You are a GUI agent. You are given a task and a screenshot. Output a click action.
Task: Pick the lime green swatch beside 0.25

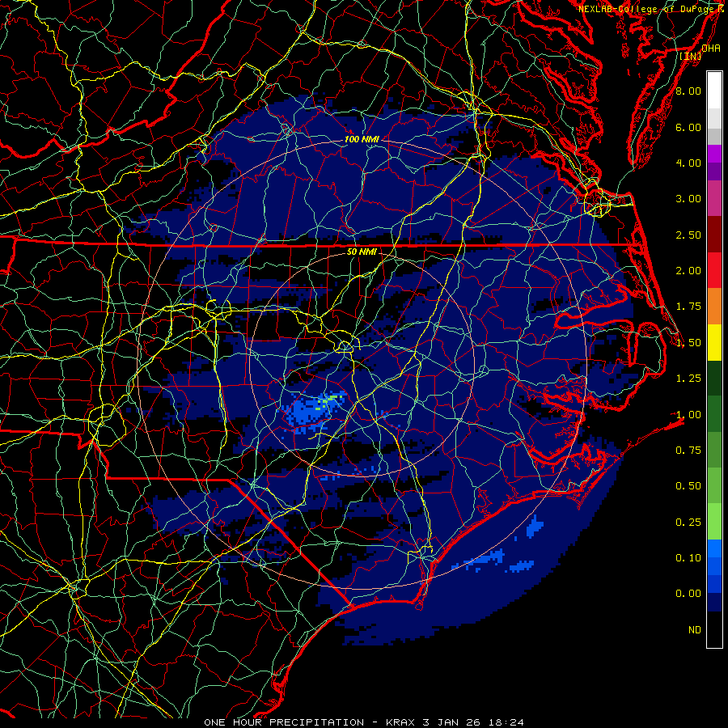tap(714, 522)
